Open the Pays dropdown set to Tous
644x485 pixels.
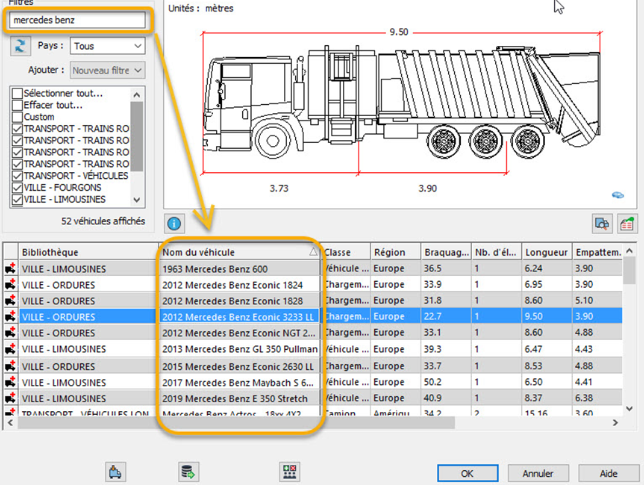pos(108,46)
